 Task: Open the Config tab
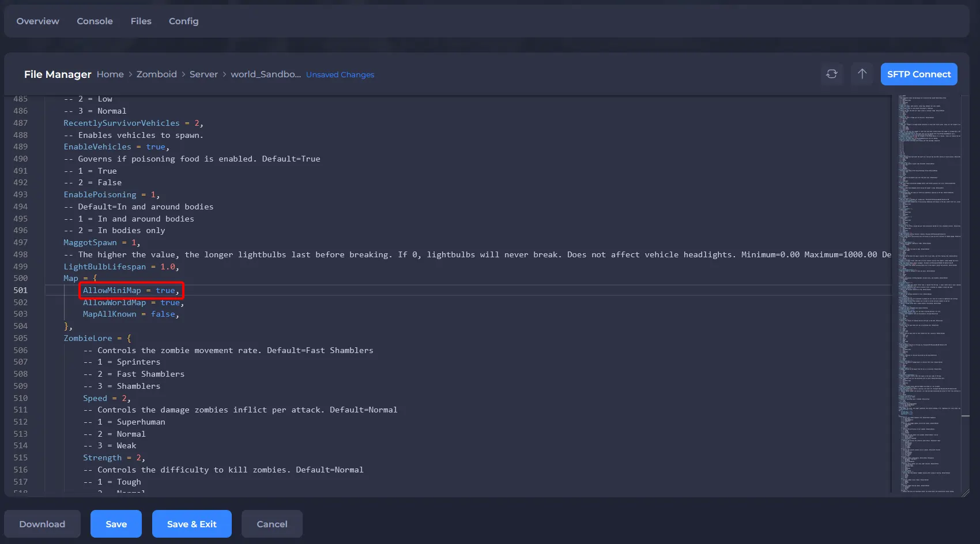point(183,21)
